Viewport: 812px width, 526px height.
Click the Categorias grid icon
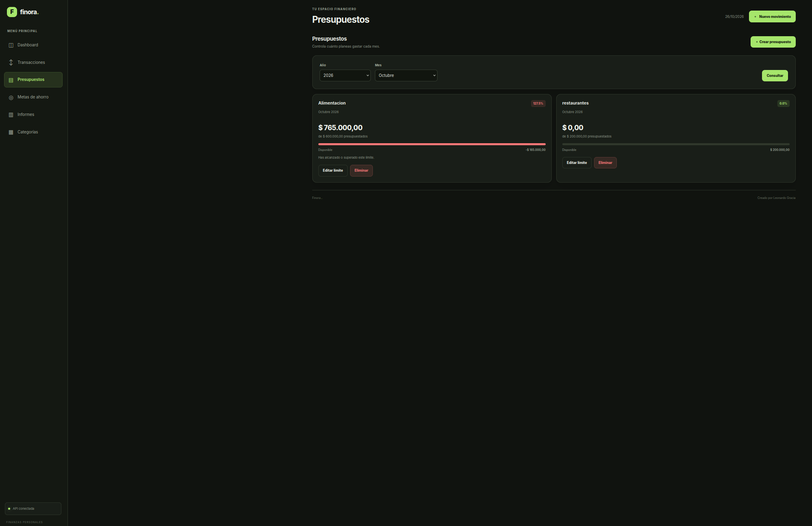(11, 132)
